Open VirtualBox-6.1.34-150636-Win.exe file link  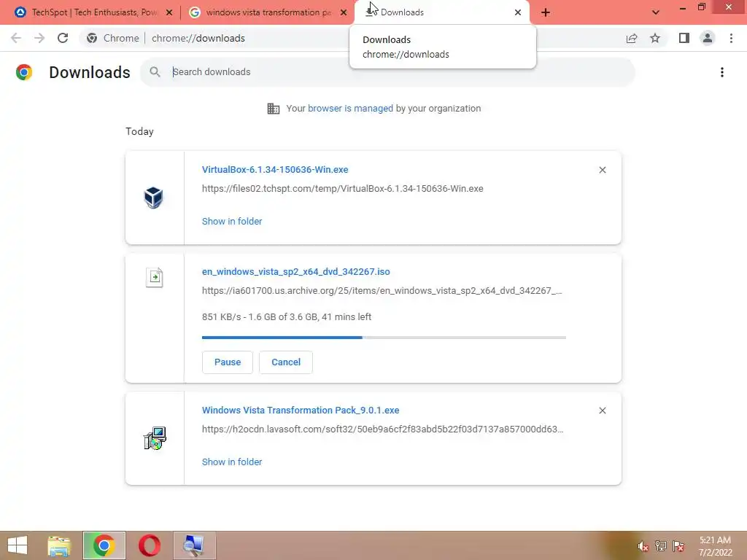pos(275,169)
